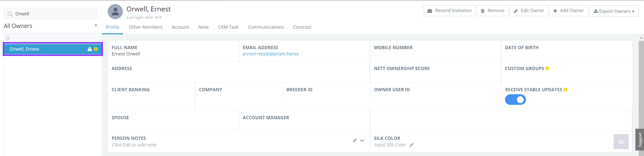Click the search magnifier icon

point(10,14)
